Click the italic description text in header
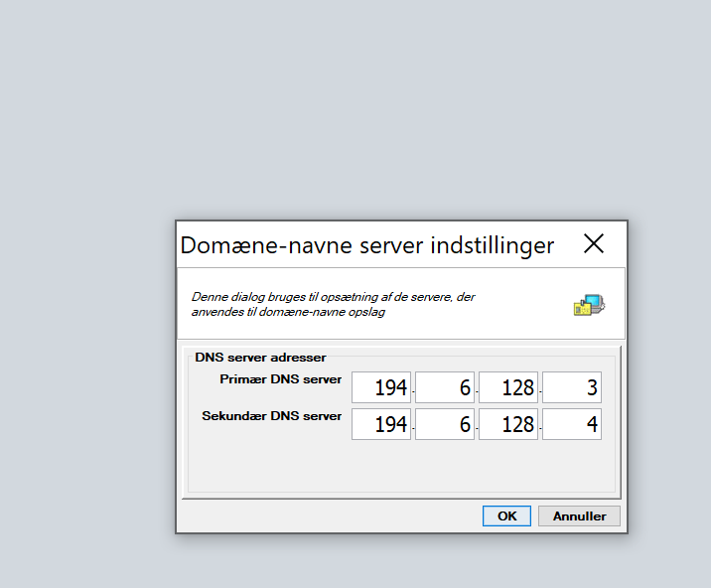The width and height of the screenshot is (711, 588). click(x=334, y=304)
